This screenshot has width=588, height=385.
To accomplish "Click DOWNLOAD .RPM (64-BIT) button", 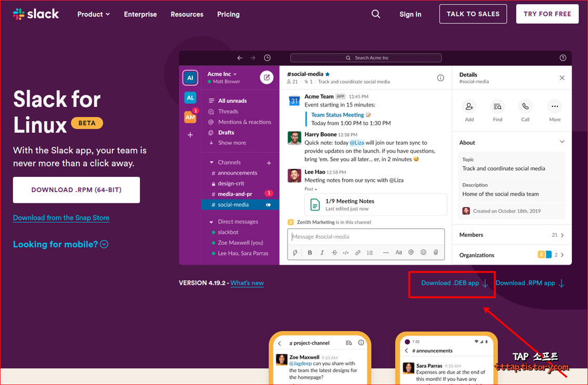I will tap(76, 190).
